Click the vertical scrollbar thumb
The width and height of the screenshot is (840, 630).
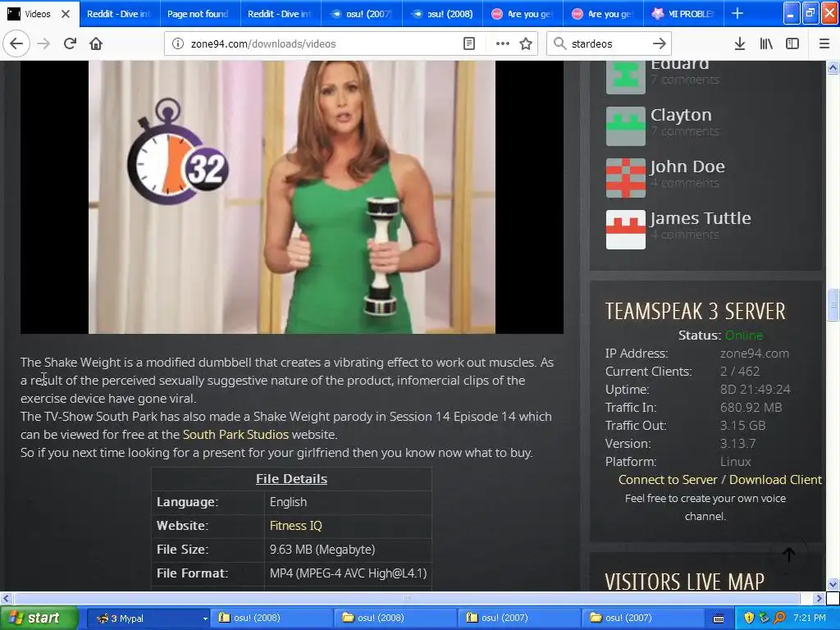833,304
